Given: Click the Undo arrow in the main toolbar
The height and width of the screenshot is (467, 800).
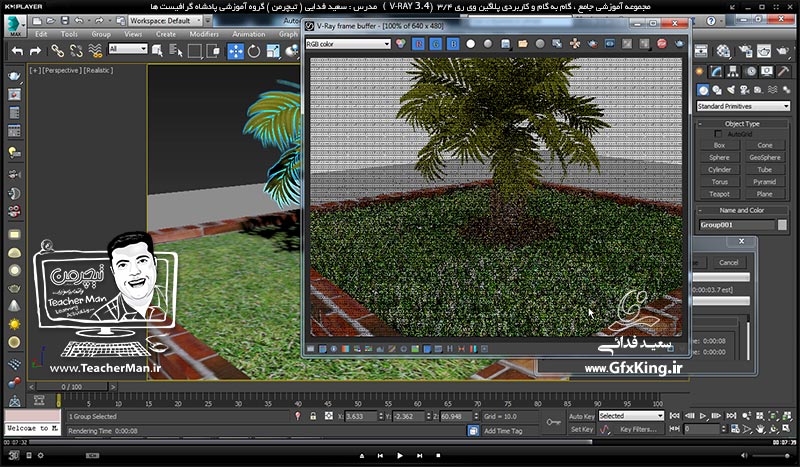Looking at the screenshot, I should (x=17, y=51).
